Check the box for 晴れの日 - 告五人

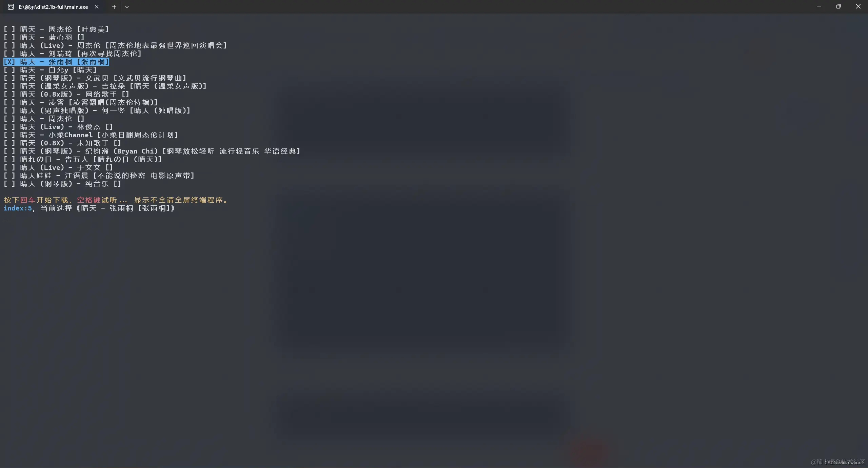pos(9,159)
